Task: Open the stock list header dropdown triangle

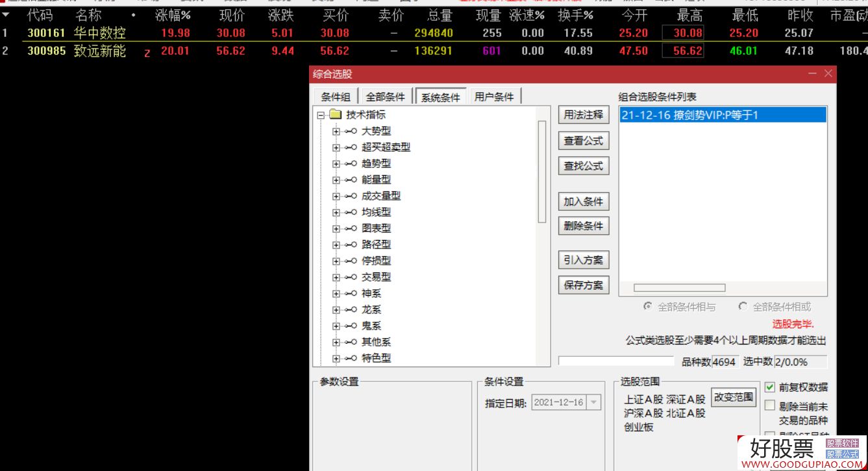Action: (5, 14)
